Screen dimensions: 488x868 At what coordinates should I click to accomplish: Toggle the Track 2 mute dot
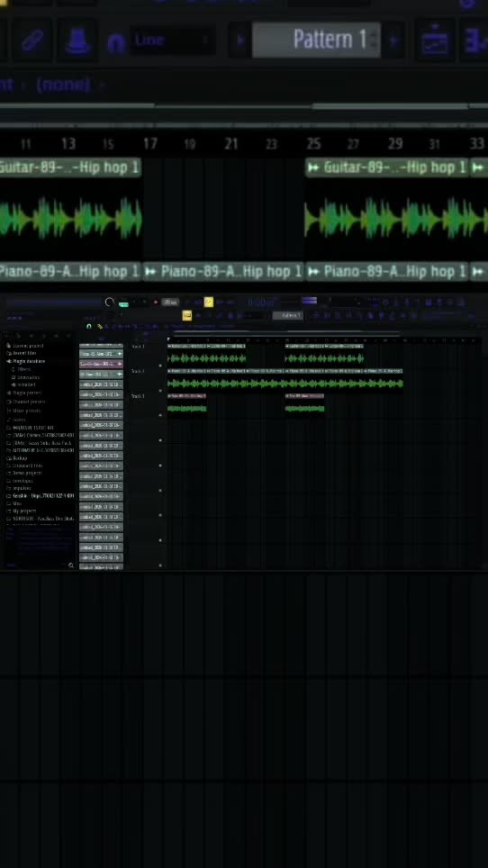[161, 390]
